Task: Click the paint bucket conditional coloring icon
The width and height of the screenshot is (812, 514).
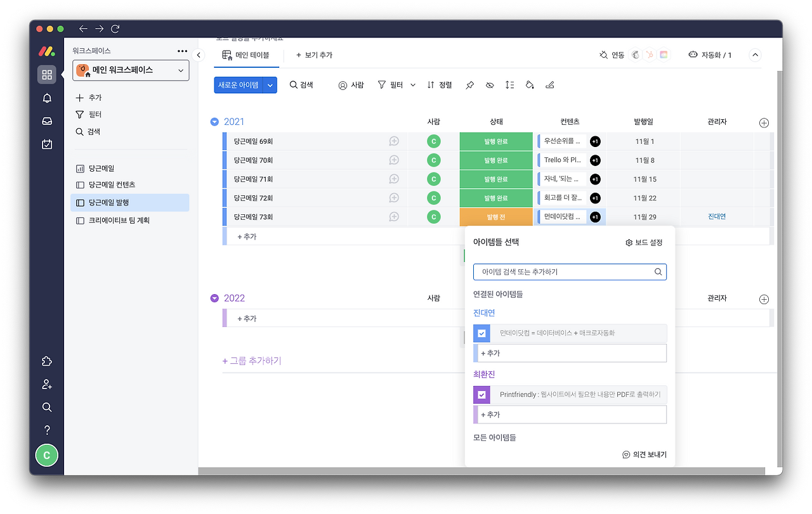Action: point(530,85)
